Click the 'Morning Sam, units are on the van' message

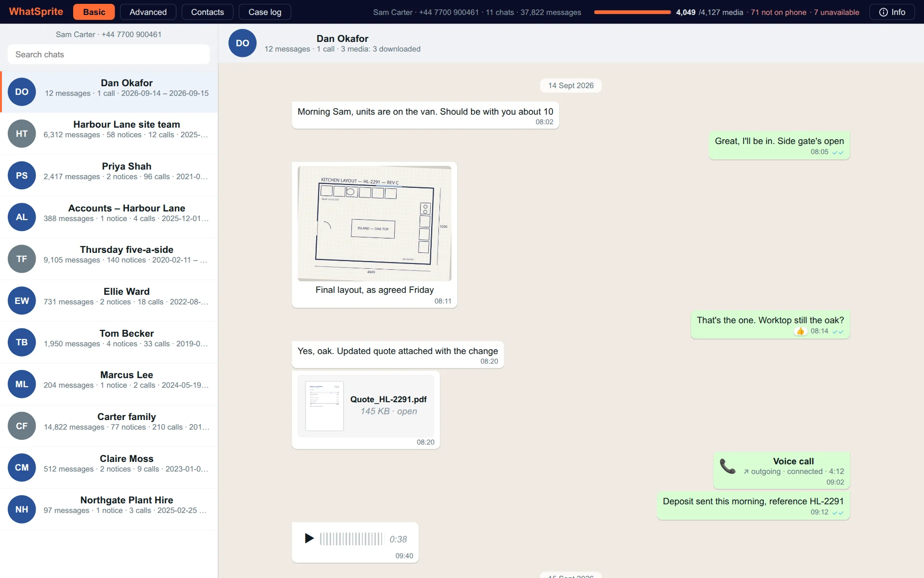pyautogui.click(x=425, y=116)
